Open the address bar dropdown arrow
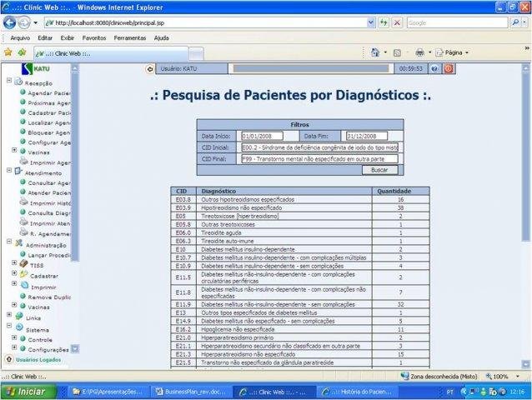Screen dimensions: 532x400 tap(371, 22)
